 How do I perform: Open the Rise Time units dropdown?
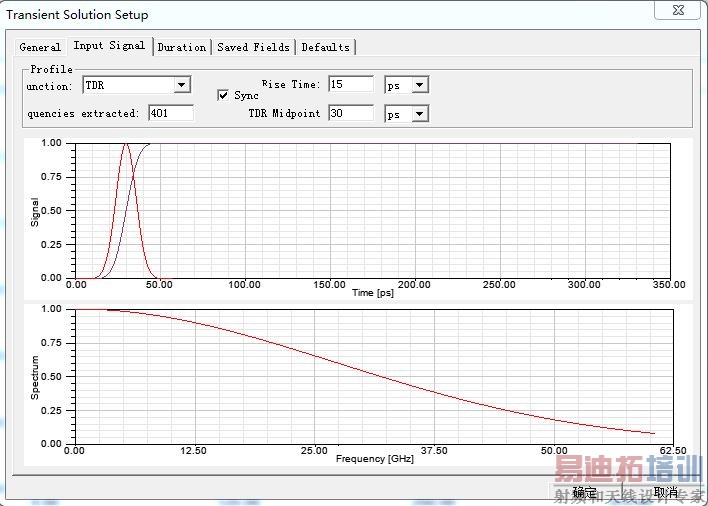[406, 85]
